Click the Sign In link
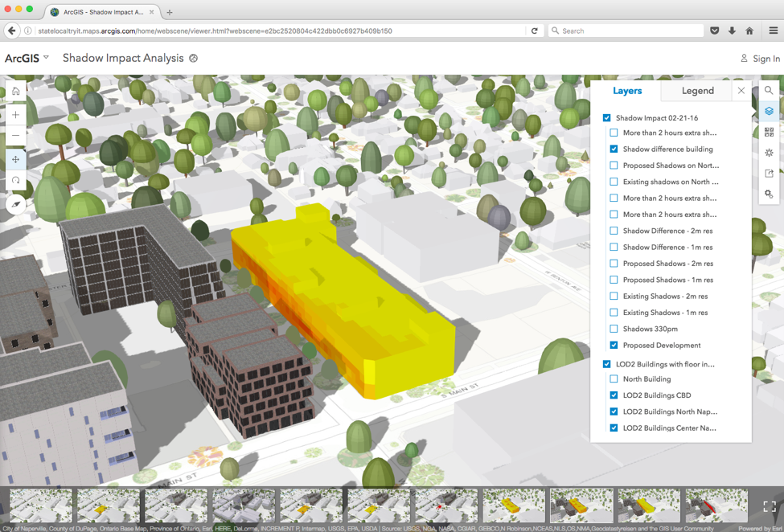Viewport: 784px width, 532px height. pos(760,59)
